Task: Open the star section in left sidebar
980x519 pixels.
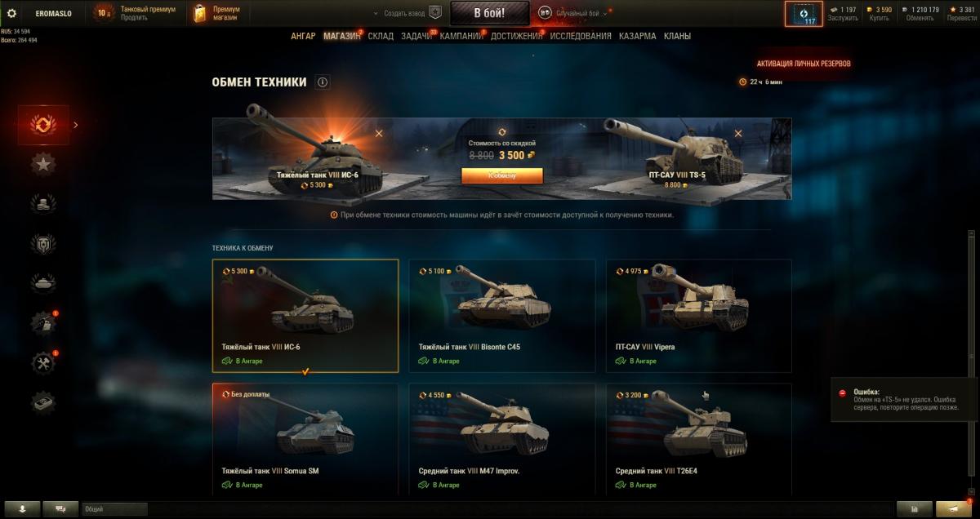Action: point(43,164)
